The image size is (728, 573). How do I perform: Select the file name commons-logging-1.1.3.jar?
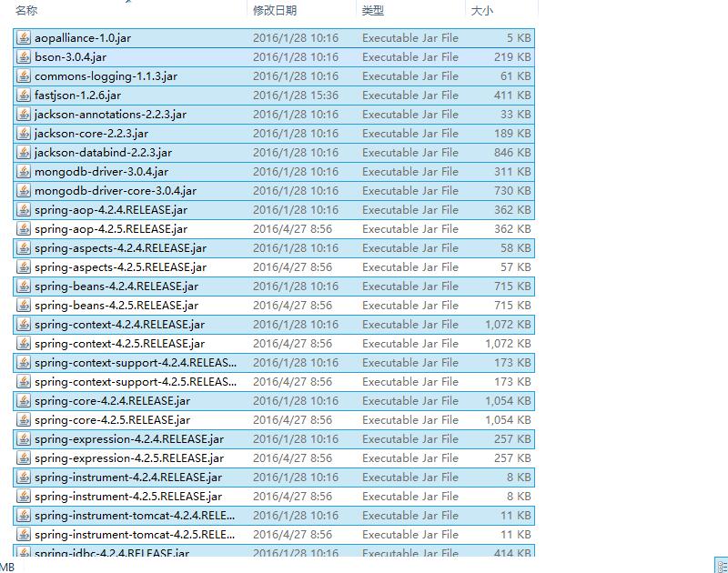coord(106,76)
